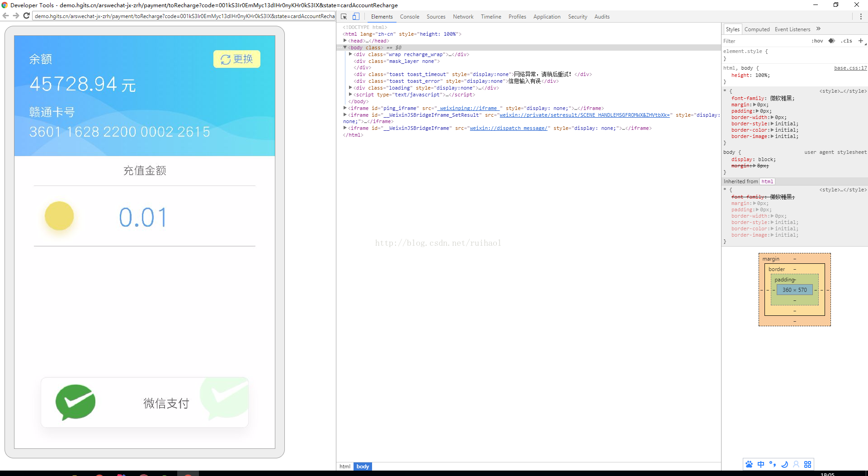This screenshot has width=868, height=476.
Task: Click the browser forward arrow
Action: 16,16
